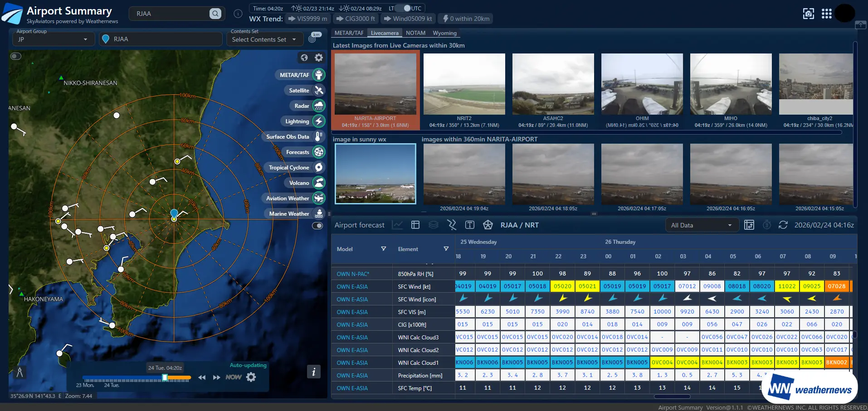Click the Satellite layer icon
The height and width of the screenshot is (411, 868).
319,91
